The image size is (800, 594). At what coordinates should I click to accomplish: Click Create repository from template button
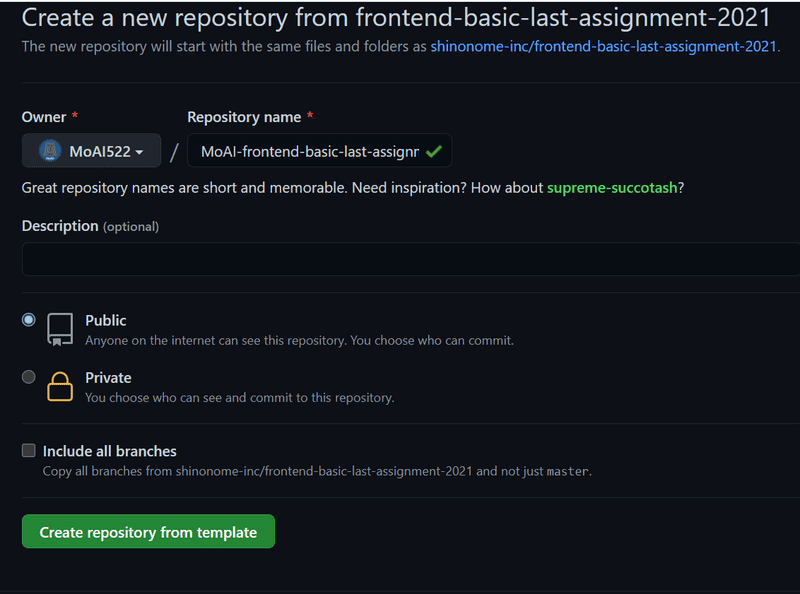[x=148, y=531]
